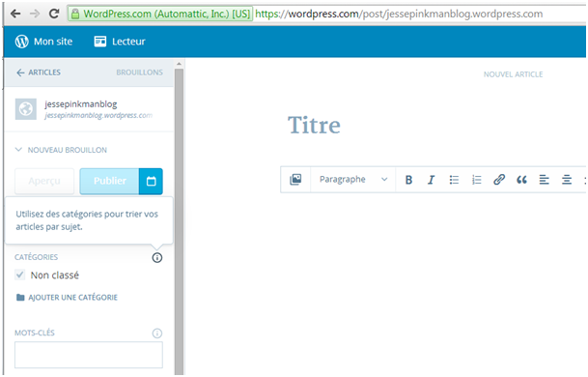
Task: Toggle bold formatting
Action: pos(408,180)
